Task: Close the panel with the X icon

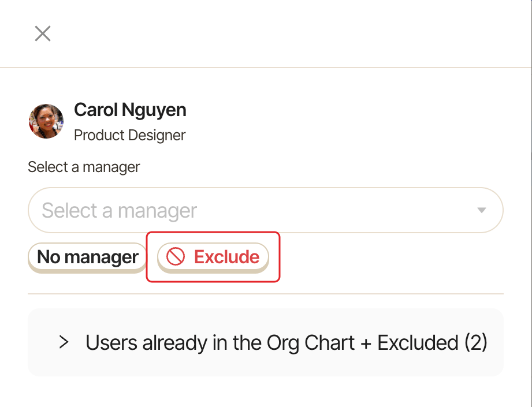Action: [x=43, y=33]
